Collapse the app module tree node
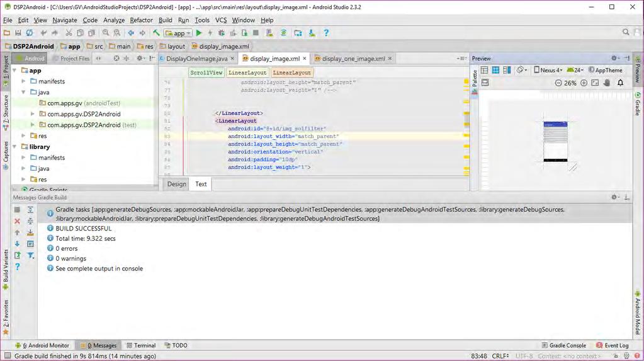 pos(15,71)
